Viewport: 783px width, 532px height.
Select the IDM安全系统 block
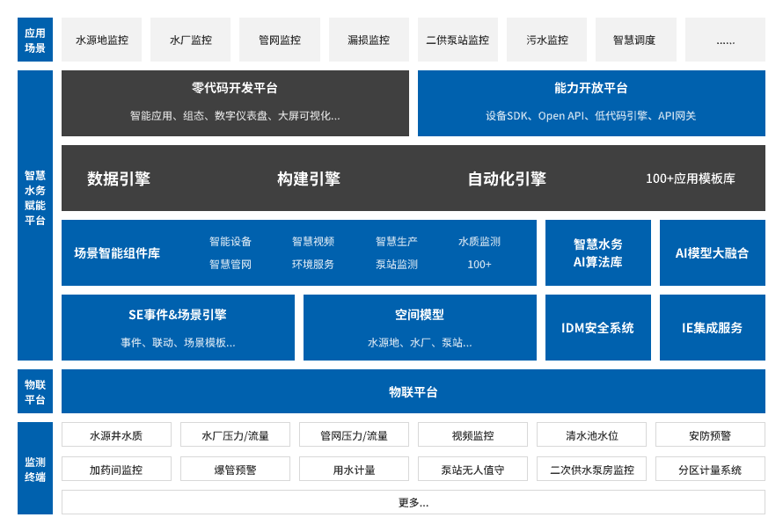pos(597,327)
